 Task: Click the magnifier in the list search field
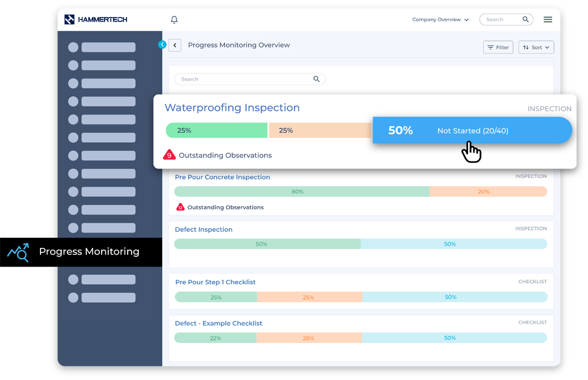click(x=316, y=79)
